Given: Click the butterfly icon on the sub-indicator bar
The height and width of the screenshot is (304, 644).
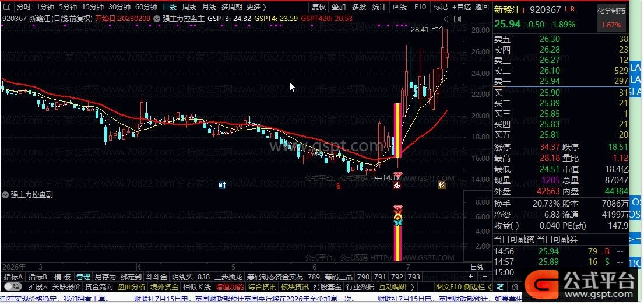Looking at the screenshot, I should pos(397,222).
